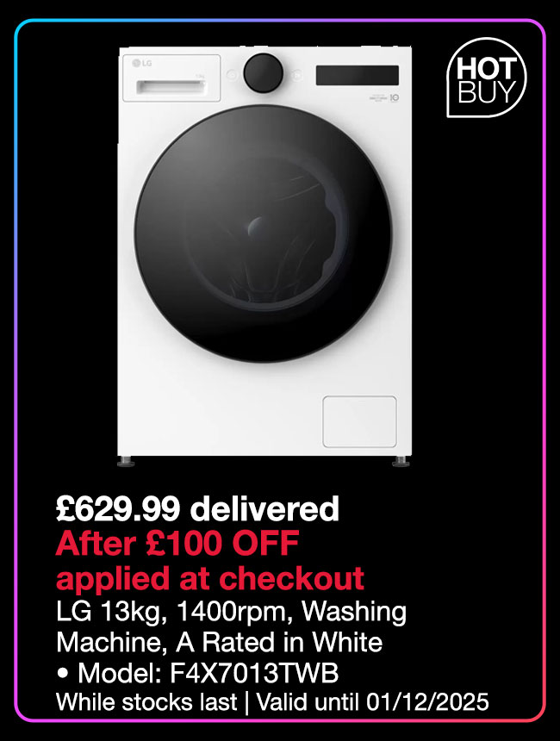This screenshot has height=741, width=560.
Task: Click the applied at checkout text
Action: [x=210, y=578]
